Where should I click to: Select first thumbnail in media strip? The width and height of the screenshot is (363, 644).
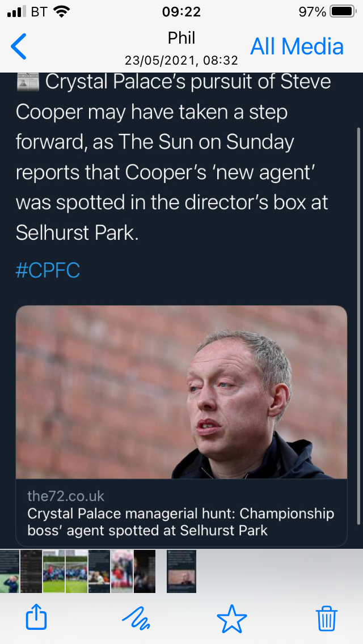click(10, 571)
